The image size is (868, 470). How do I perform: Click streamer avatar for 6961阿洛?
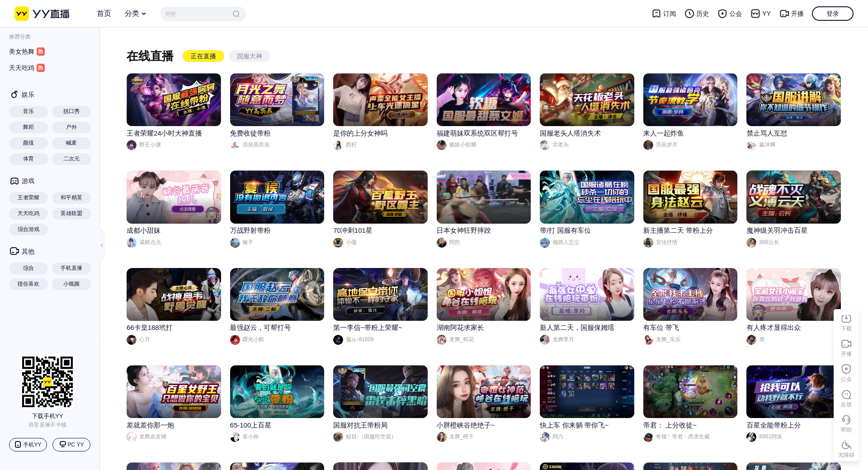coord(751,437)
